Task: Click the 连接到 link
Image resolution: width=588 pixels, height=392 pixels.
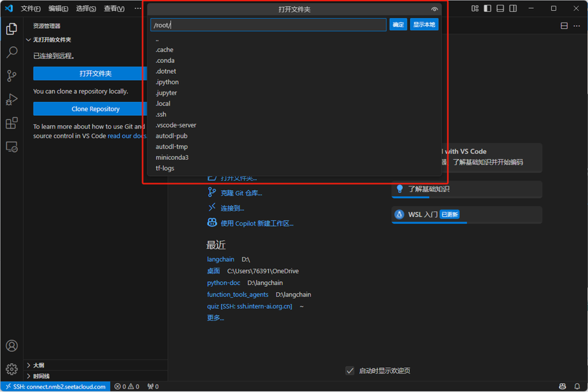Action: point(232,208)
